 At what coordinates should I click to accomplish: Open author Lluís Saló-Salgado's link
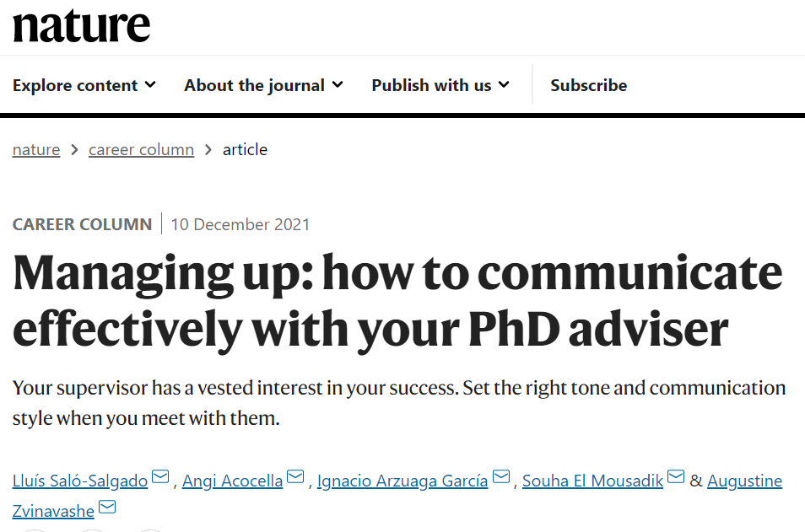point(80,481)
